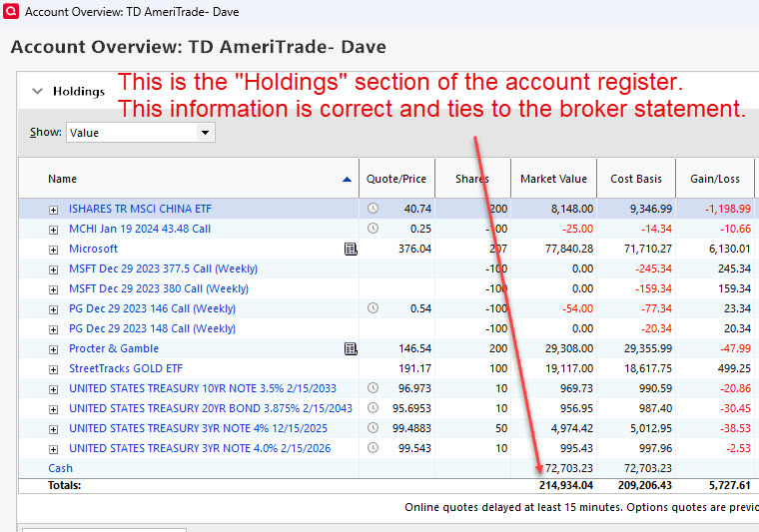Expand MSFT Dec 29 2023 380 Call row
The height and width of the screenshot is (532, 759).
coord(53,289)
